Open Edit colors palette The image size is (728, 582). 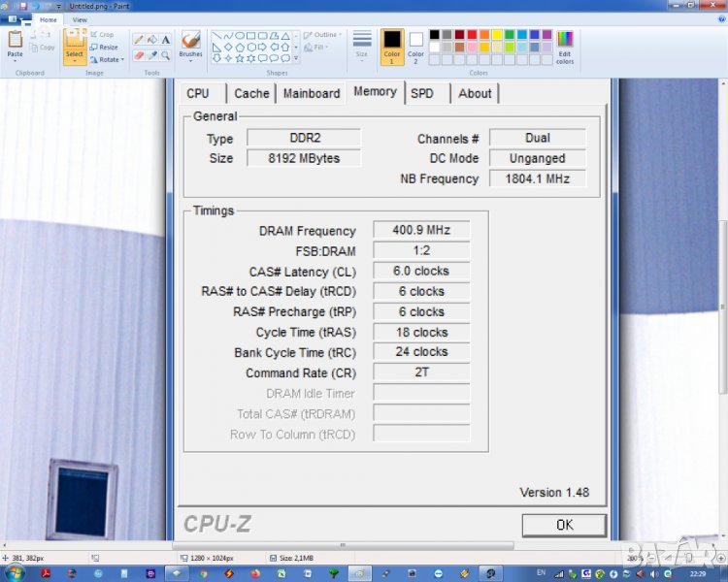pos(565,47)
